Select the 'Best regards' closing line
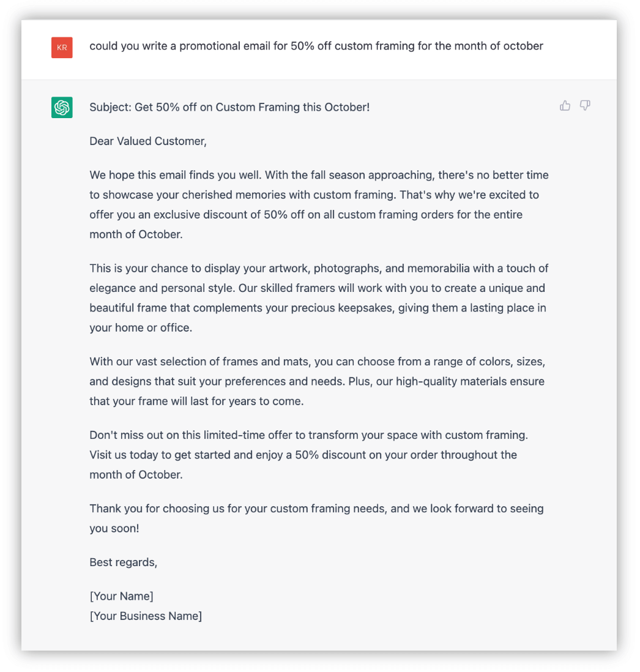 click(123, 562)
